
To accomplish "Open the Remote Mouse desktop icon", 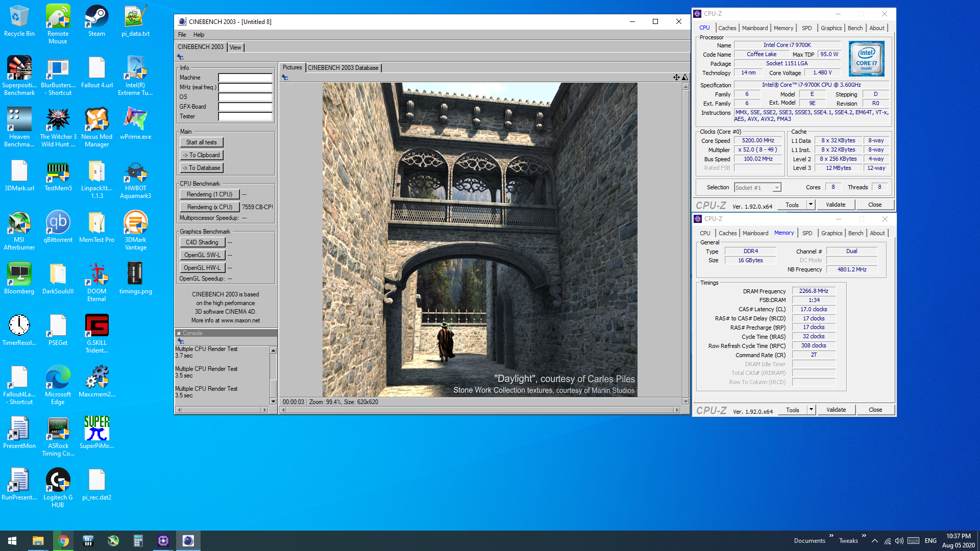I will pyautogui.click(x=58, y=24).
